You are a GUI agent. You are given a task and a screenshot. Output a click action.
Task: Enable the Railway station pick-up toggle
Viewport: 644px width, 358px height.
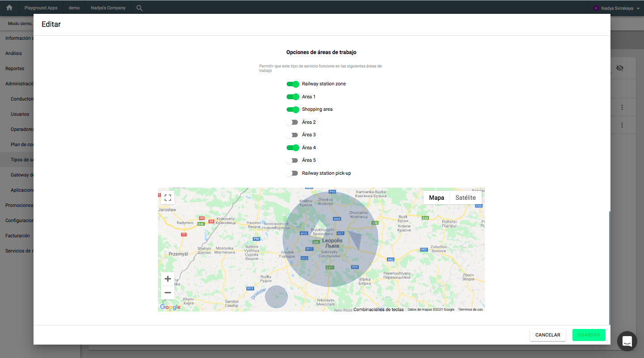point(292,173)
